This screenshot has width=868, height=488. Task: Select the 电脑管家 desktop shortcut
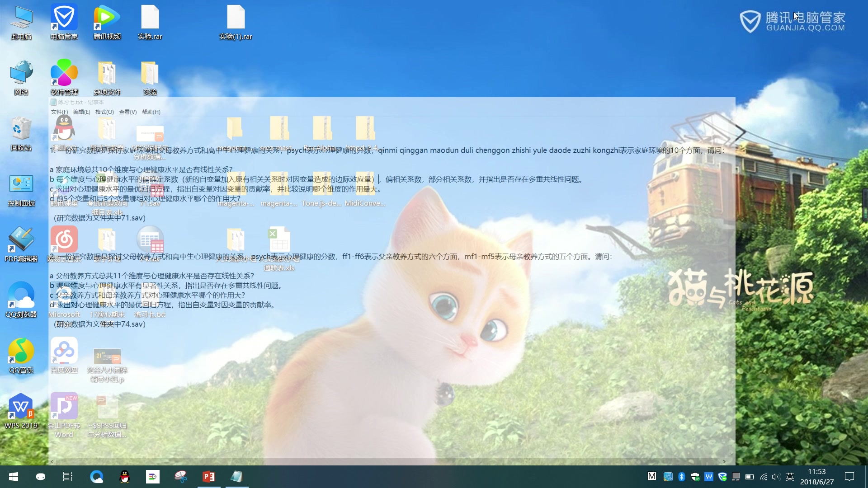(x=64, y=23)
